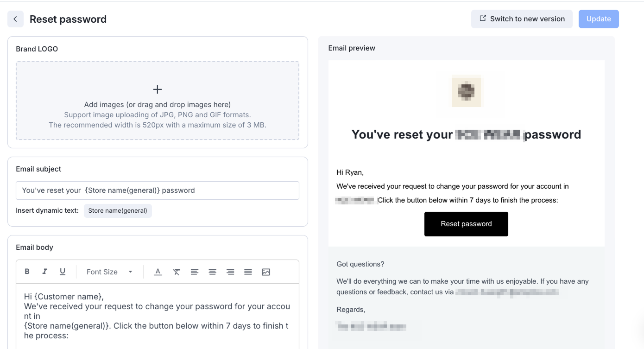Align email body text right

coord(230,272)
